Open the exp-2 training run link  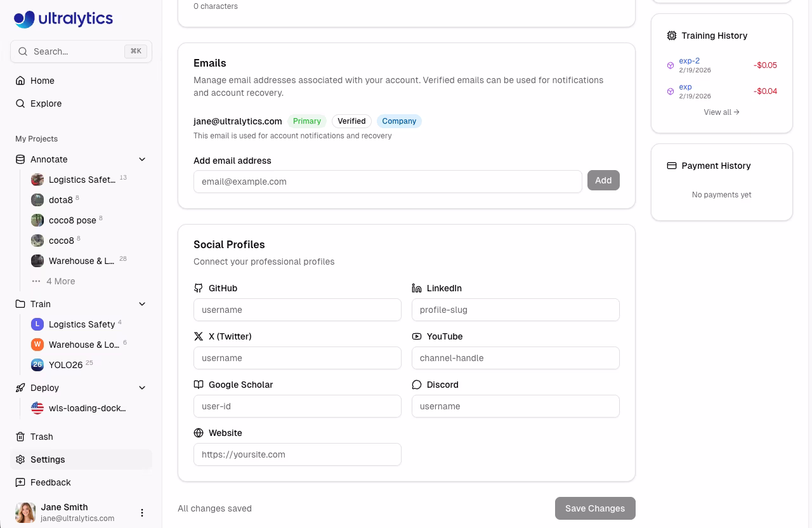point(689,61)
